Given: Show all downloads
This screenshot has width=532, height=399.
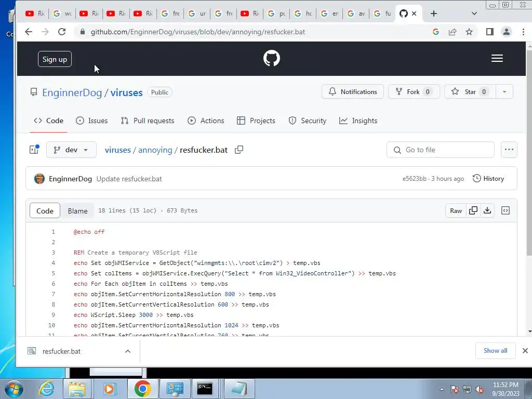Looking at the screenshot, I should click(495, 351).
